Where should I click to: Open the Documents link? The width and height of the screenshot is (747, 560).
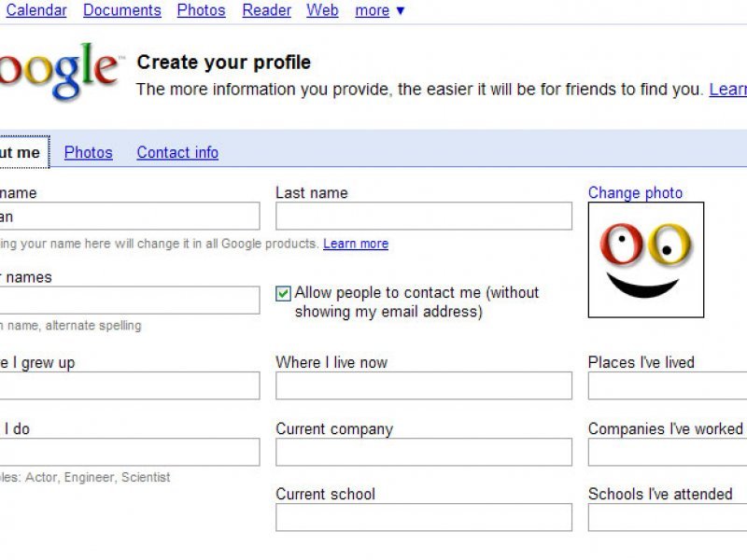tap(122, 10)
